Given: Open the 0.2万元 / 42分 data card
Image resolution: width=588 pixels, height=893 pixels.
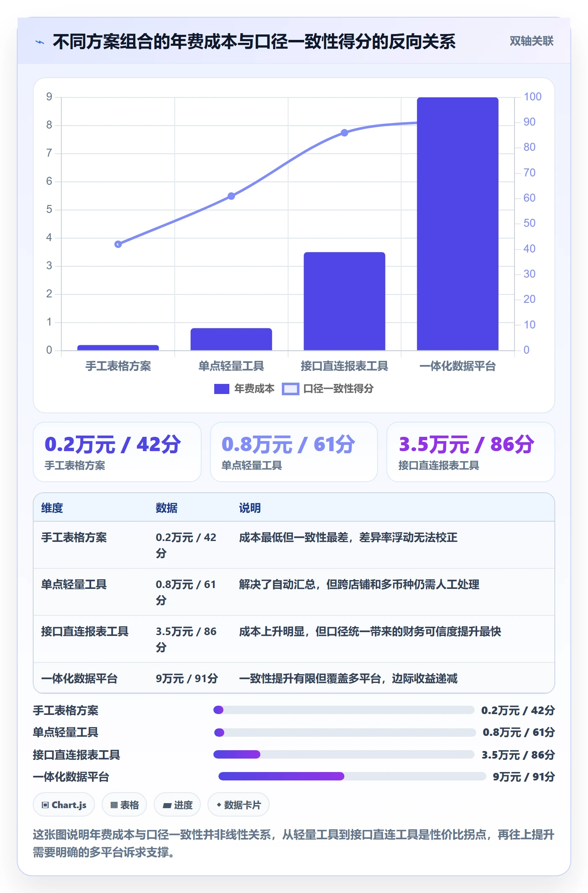Looking at the screenshot, I should [x=117, y=452].
